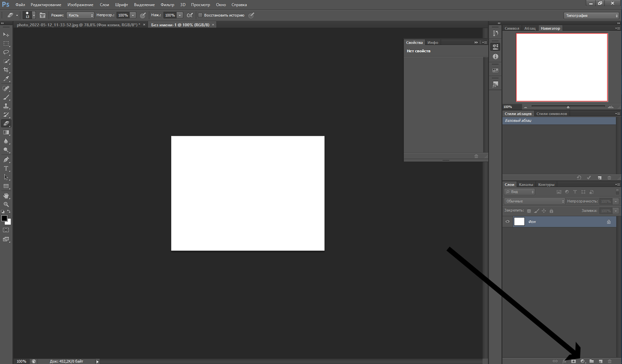Filter layers by type layers icon
Image resolution: width=622 pixels, height=364 pixels.
575,192
